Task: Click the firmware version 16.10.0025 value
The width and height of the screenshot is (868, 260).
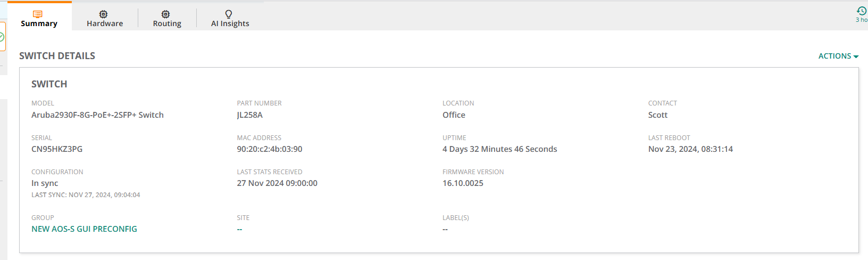Action: click(463, 183)
